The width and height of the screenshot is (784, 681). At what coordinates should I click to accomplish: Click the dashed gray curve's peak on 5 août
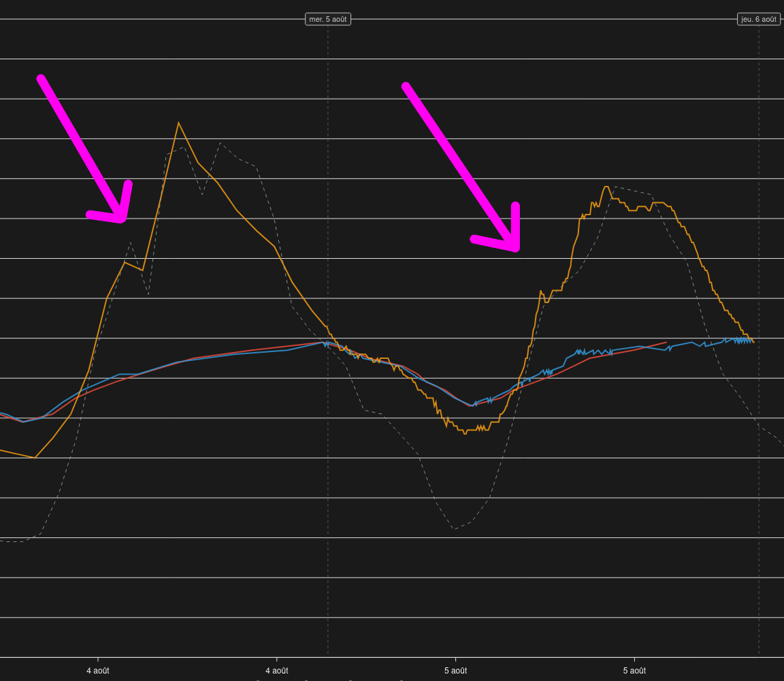click(x=615, y=187)
